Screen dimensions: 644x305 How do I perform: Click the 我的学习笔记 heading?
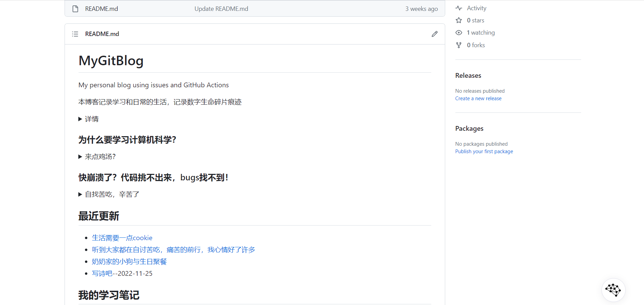(109, 295)
